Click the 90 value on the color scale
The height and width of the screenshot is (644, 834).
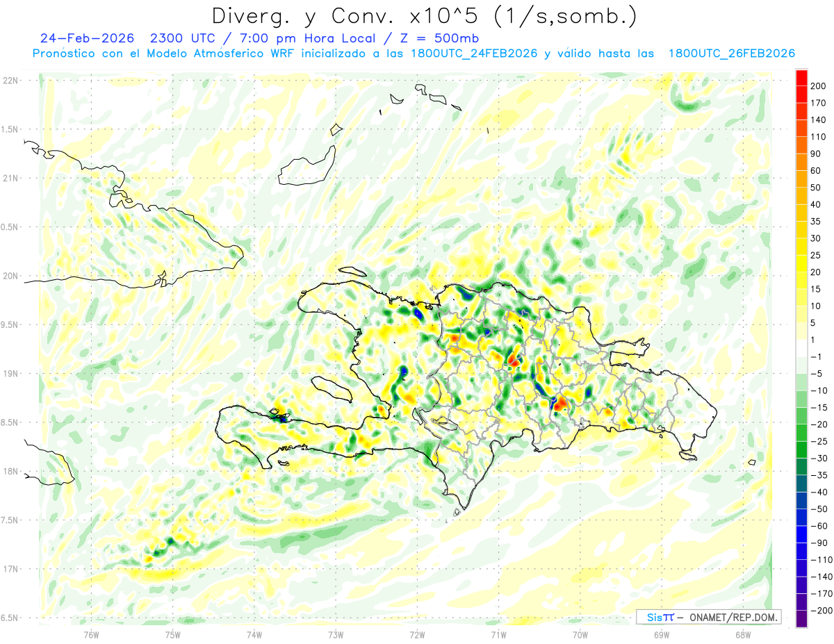coord(817,154)
